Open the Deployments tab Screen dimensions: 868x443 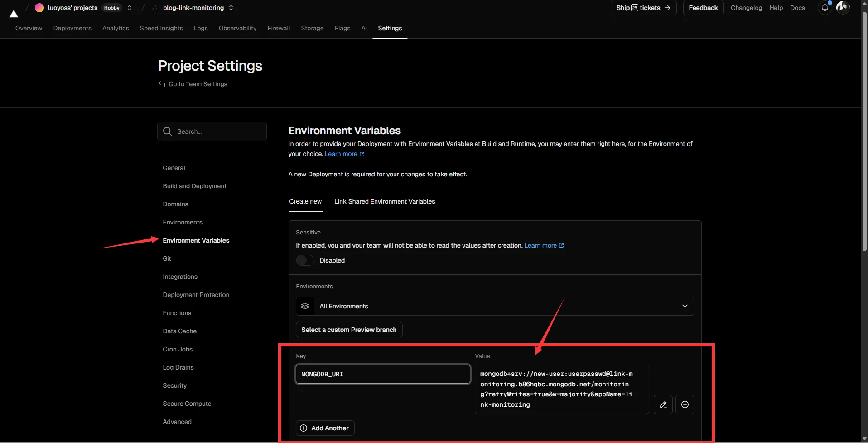pyautogui.click(x=72, y=28)
